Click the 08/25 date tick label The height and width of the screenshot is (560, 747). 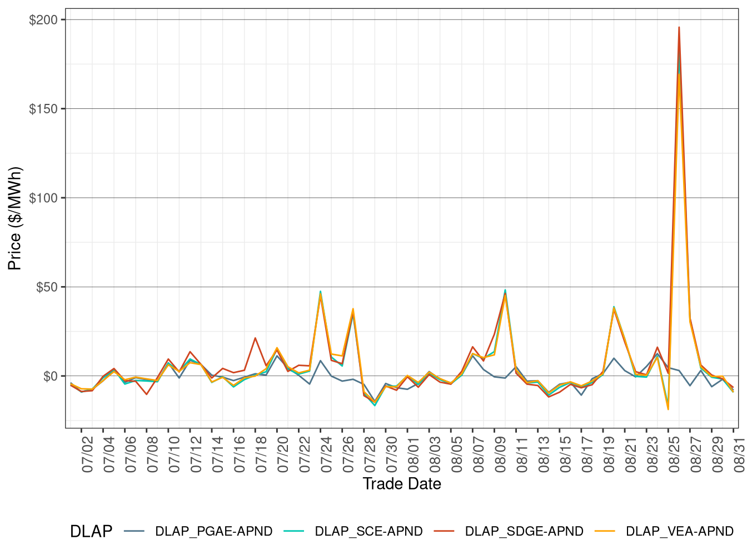click(674, 454)
